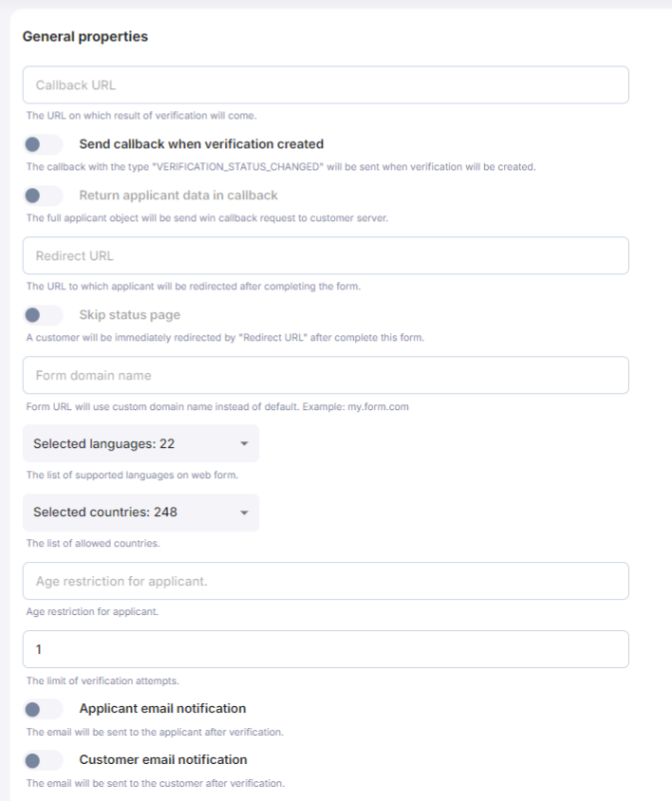Click into the Redirect URL field
The image size is (672, 801).
coord(326,256)
